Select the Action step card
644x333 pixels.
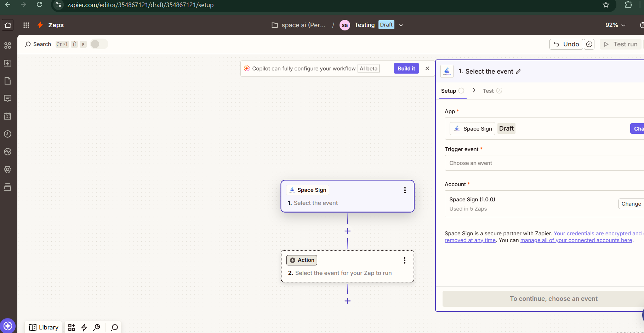pyautogui.click(x=347, y=266)
